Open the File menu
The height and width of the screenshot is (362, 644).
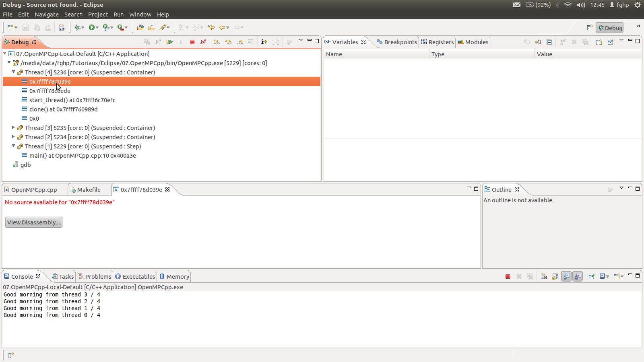point(8,14)
